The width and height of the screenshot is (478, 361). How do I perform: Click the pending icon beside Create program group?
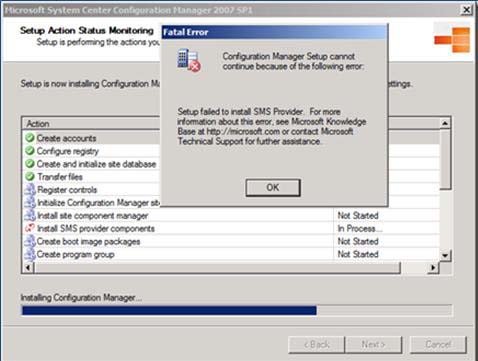[x=30, y=254]
